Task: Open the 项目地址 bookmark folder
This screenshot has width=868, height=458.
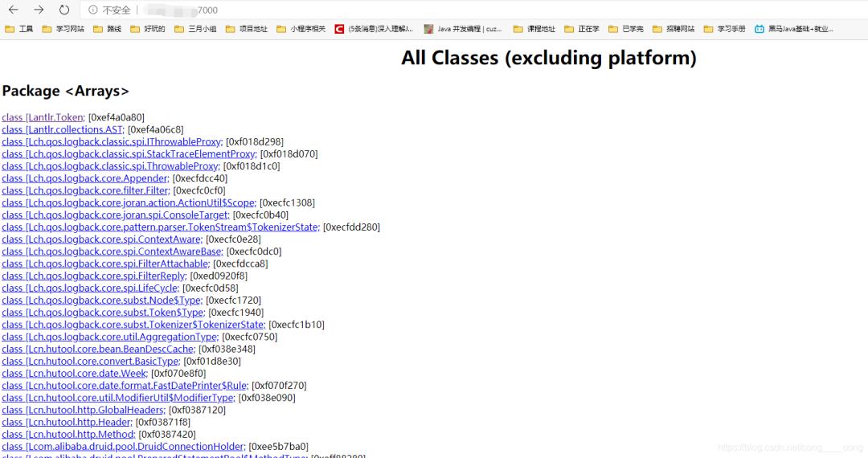Action: click(247, 29)
